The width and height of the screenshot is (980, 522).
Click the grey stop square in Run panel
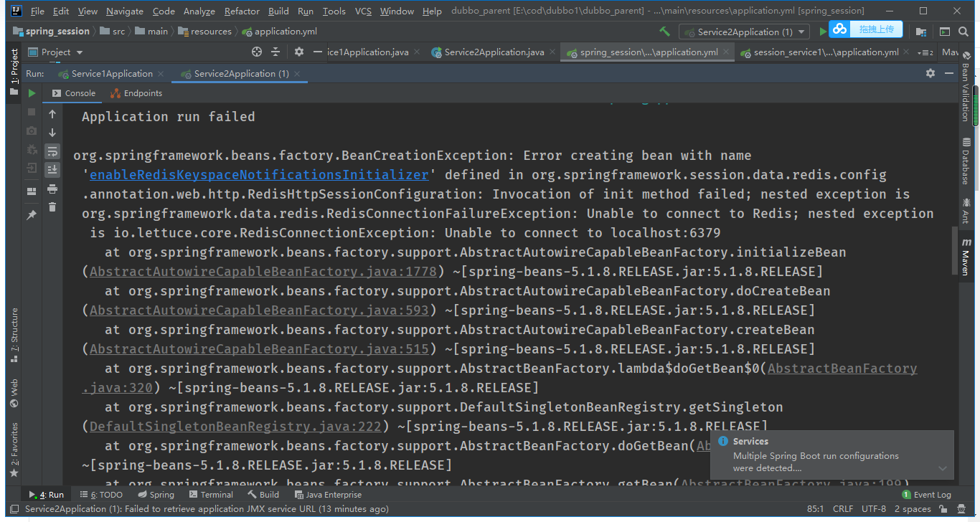click(x=32, y=112)
